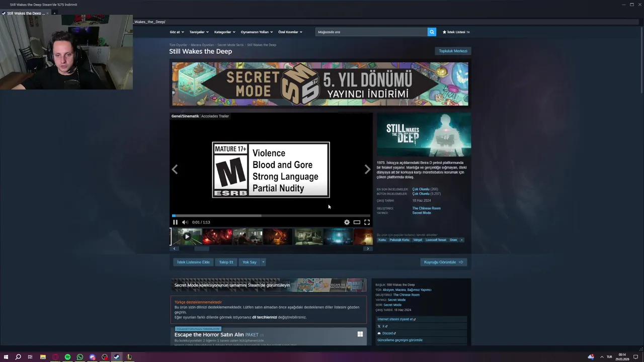The height and width of the screenshot is (362, 644).
Task: Click the Korku tag
Action: point(382,240)
